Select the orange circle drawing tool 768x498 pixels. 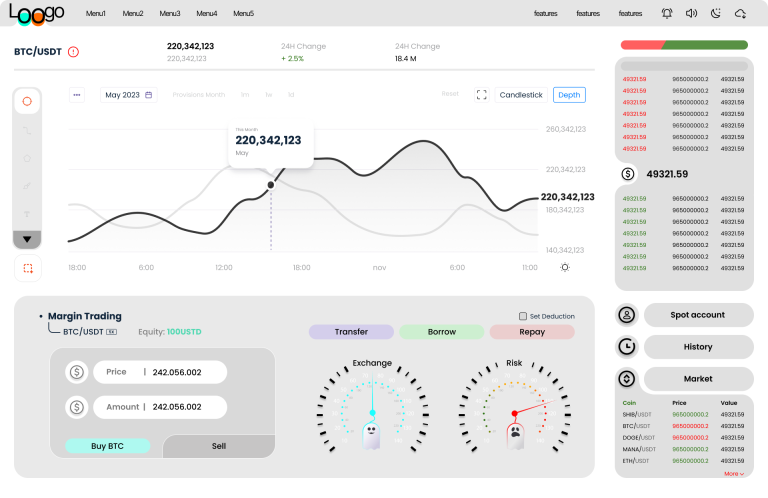click(27, 101)
